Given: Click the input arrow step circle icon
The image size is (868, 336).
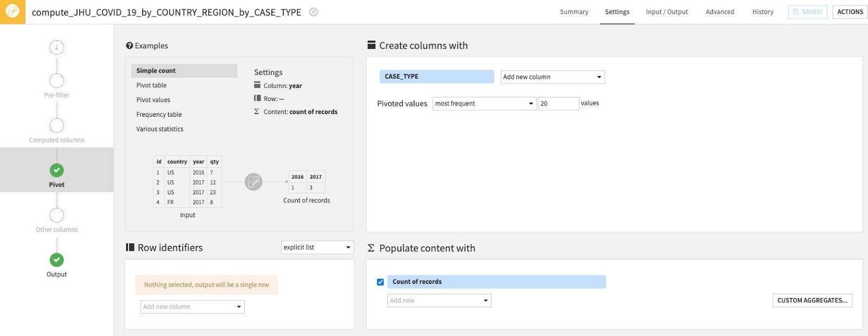Looking at the screenshot, I should coord(56,47).
